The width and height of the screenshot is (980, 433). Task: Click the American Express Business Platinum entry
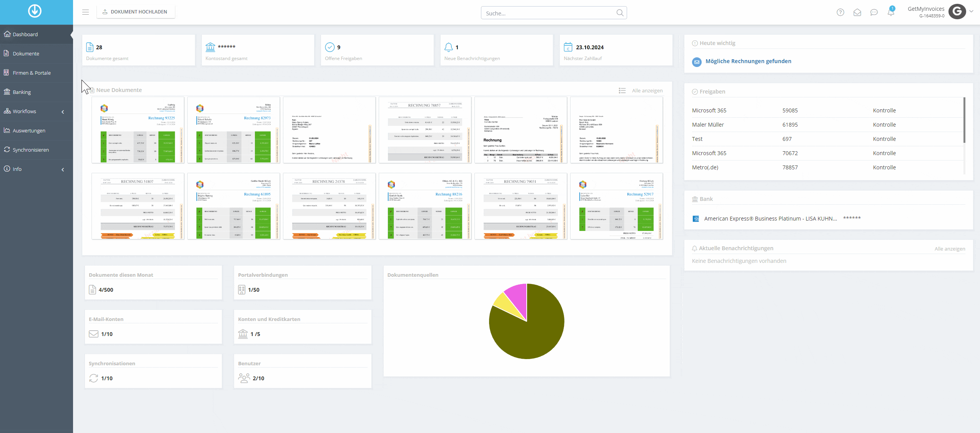click(x=770, y=219)
